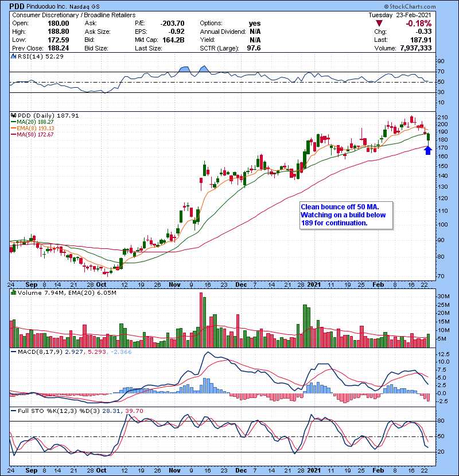The height and width of the screenshot is (476, 459).
Task: Click the RSI indicator icon beside RSI(14)
Action: point(13,56)
